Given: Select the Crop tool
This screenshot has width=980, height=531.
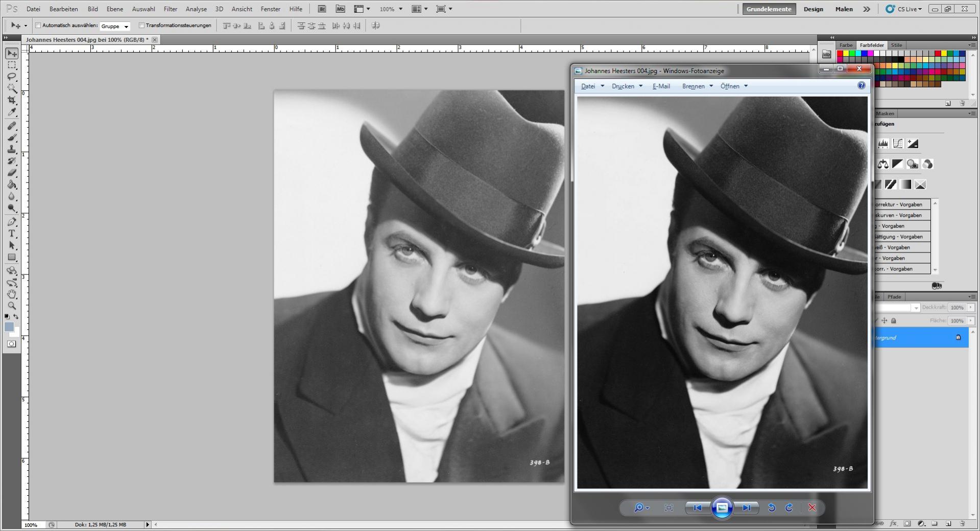Looking at the screenshot, I should coord(12,100).
